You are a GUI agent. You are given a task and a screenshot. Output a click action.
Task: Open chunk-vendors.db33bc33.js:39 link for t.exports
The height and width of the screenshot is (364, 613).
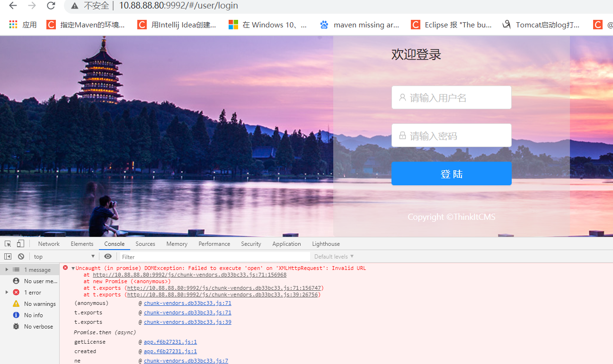click(x=187, y=322)
